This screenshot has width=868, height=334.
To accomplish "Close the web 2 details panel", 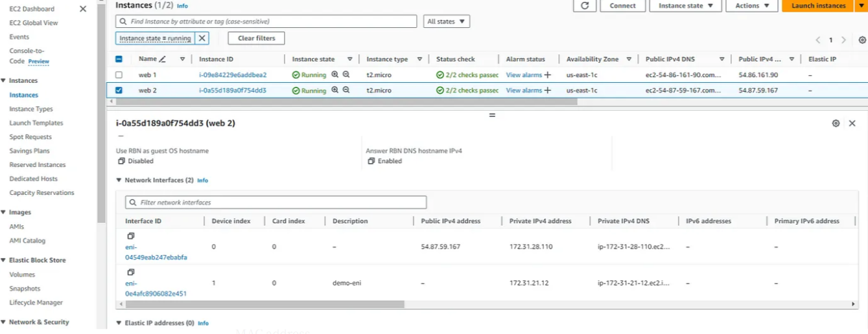I will point(852,123).
